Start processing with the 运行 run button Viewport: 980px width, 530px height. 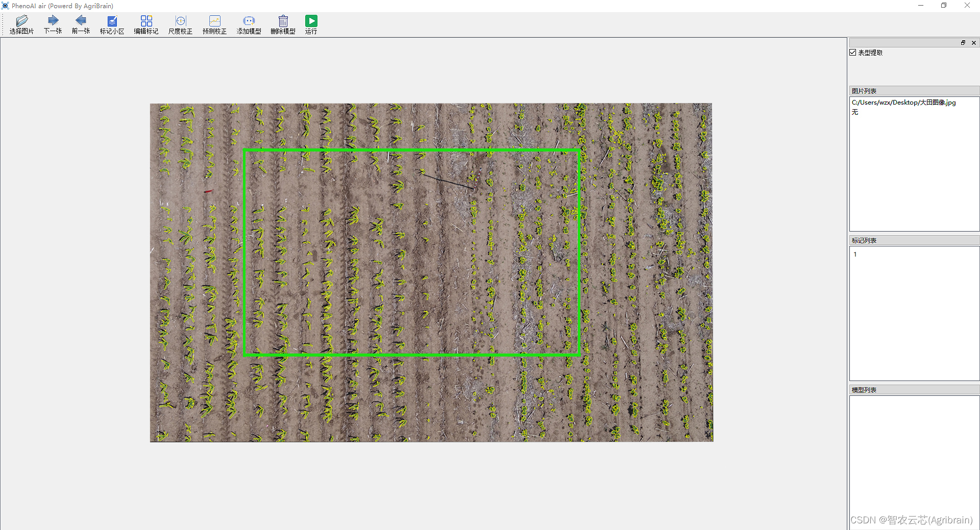point(311,24)
